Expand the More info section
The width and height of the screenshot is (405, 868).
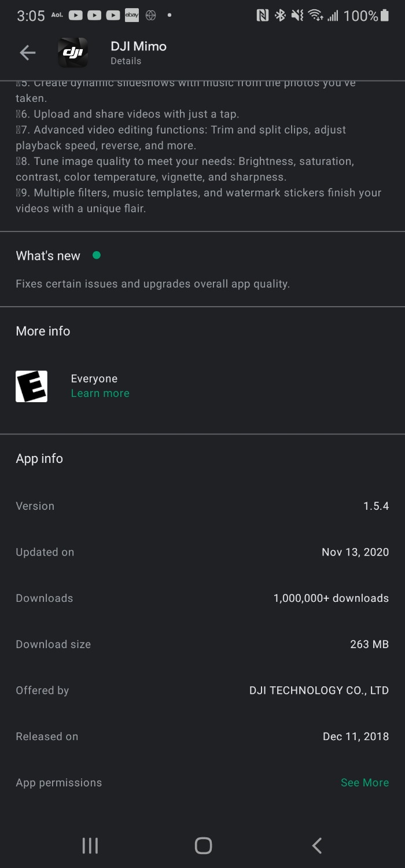click(43, 331)
